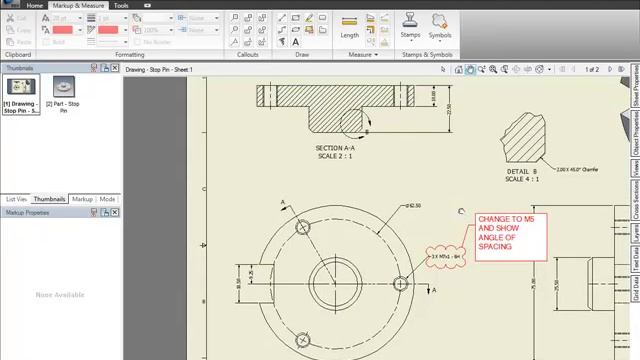
Task: Select the Line draw tool
Action: (282, 18)
